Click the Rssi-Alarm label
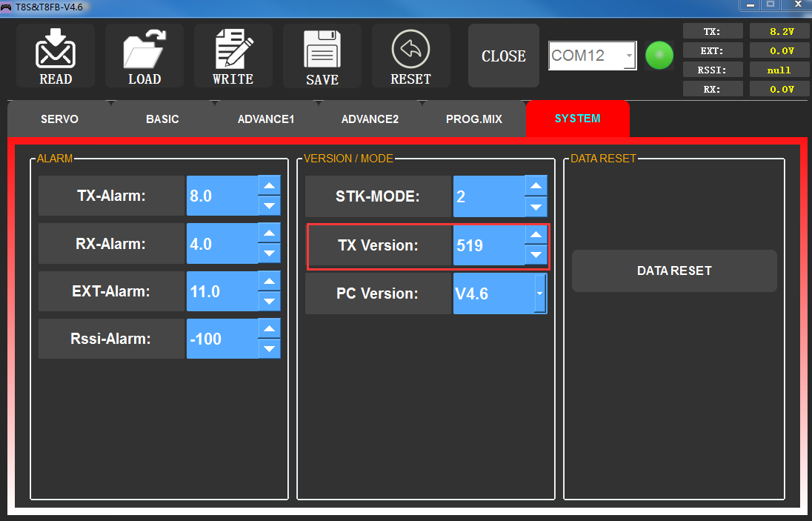The height and width of the screenshot is (521, 812). [x=111, y=339]
